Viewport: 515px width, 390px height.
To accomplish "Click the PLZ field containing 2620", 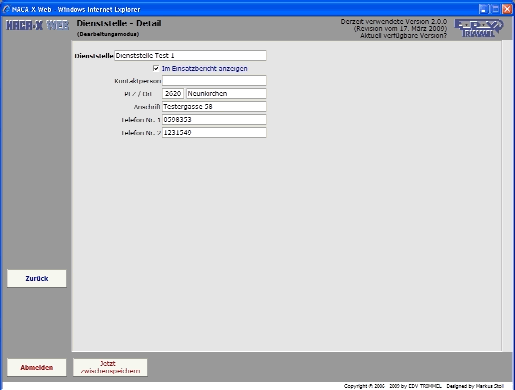I will (173, 93).
